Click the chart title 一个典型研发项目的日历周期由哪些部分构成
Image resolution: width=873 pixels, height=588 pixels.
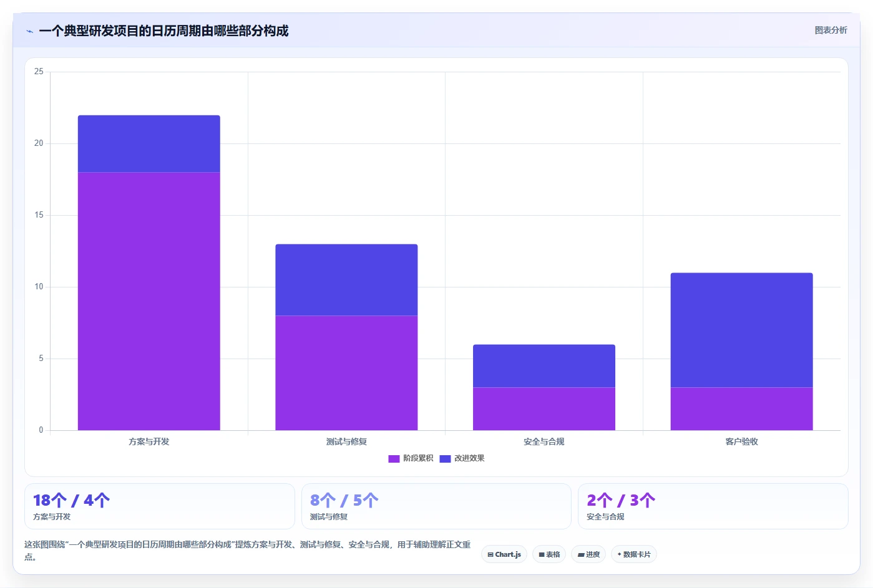(164, 31)
